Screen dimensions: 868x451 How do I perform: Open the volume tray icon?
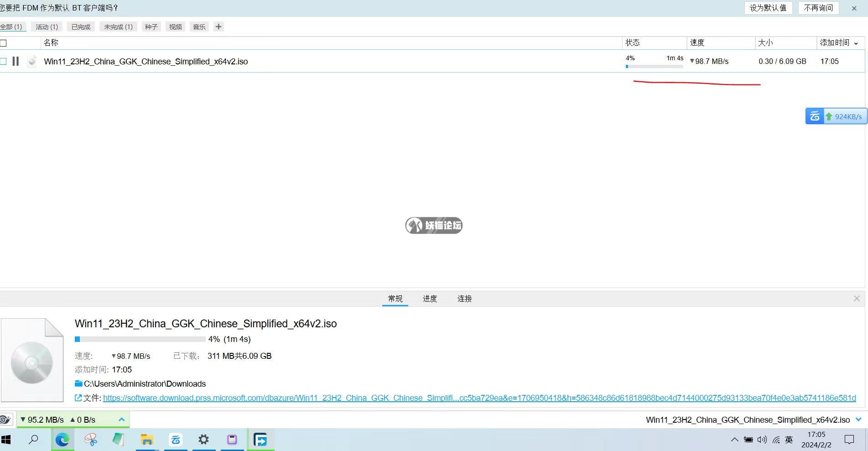762,440
